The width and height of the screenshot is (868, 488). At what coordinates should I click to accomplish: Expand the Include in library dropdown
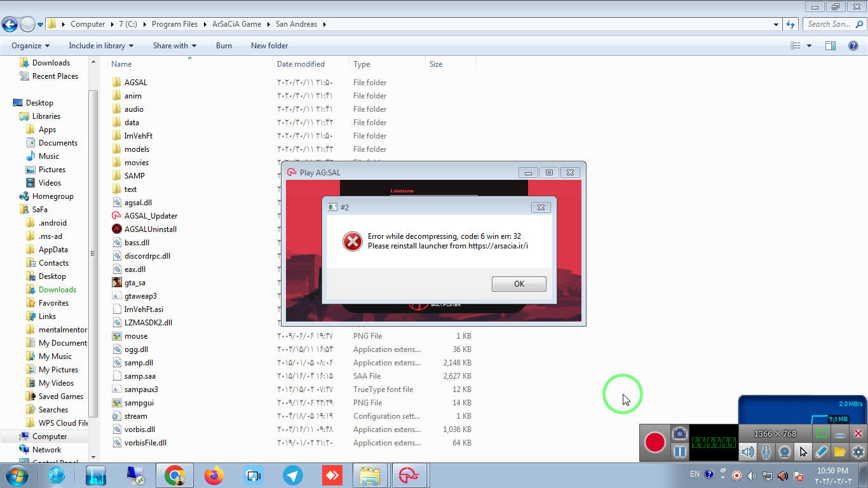click(x=101, y=46)
